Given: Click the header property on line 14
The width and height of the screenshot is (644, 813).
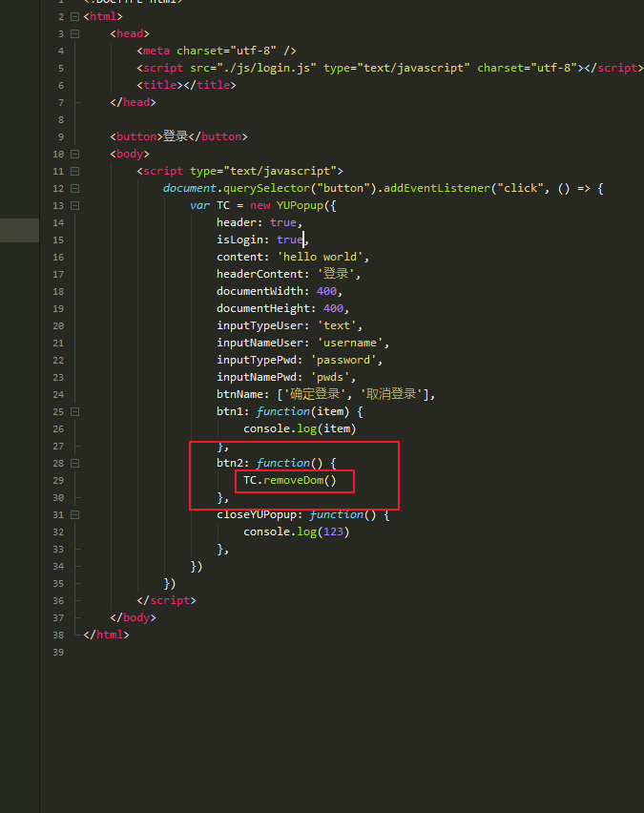Looking at the screenshot, I should click(236, 222).
